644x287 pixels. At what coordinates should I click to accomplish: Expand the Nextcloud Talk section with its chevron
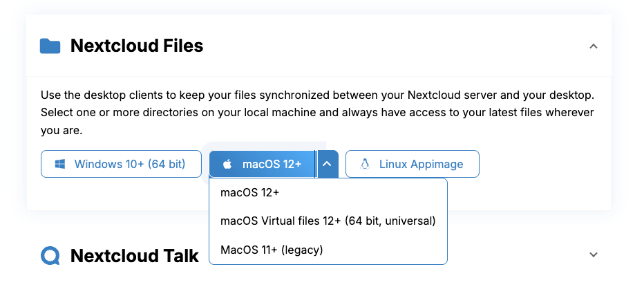pyautogui.click(x=593, y=254)
